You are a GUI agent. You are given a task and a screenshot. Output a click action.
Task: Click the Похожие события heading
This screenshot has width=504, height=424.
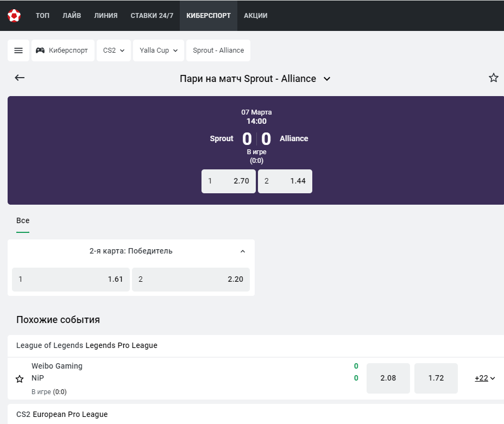click(58, 320)
